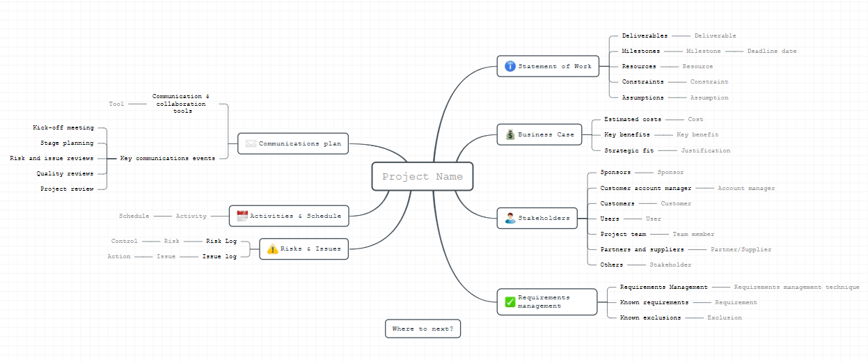
Task: Click the Requirements management technique node
Action: [796, 287]
